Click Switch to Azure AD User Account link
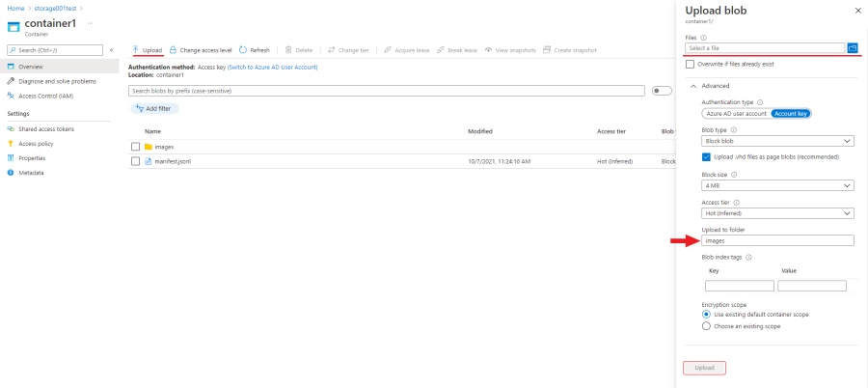The width and height of the screenshot is (868, 388). click(272, 67)
